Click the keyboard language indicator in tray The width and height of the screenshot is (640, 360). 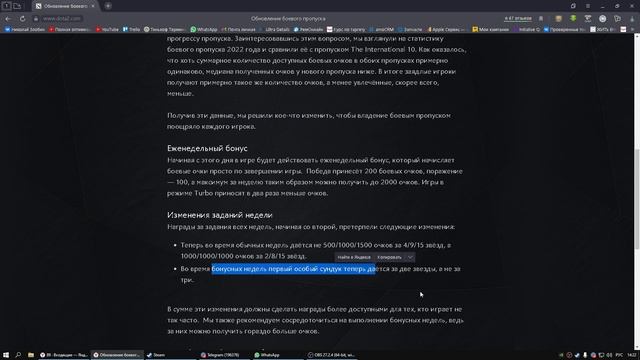point(619,355)
